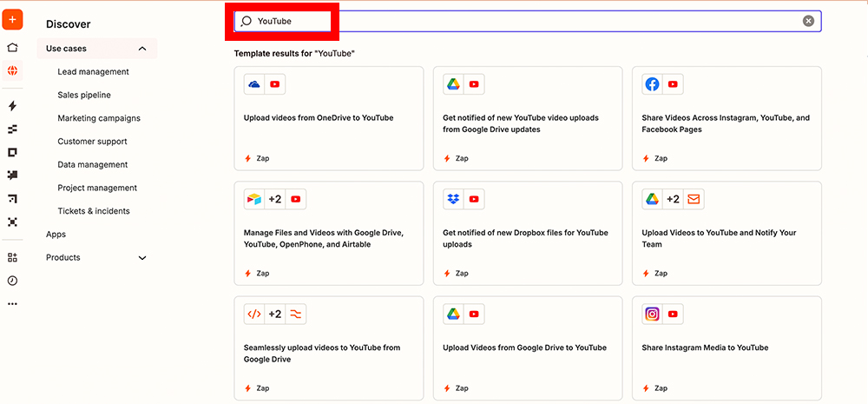
Task: Open Get notified of new Dropbox files template
Action: point(528,234)
